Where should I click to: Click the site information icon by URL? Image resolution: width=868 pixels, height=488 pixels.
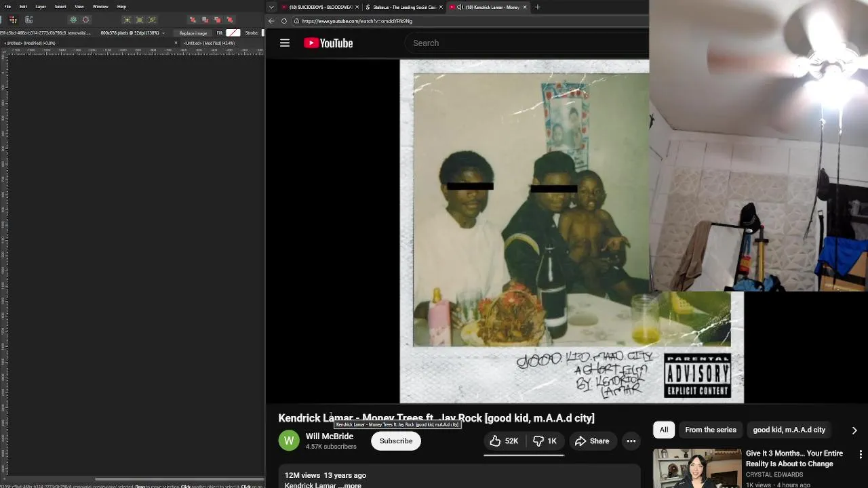(297, 21)
